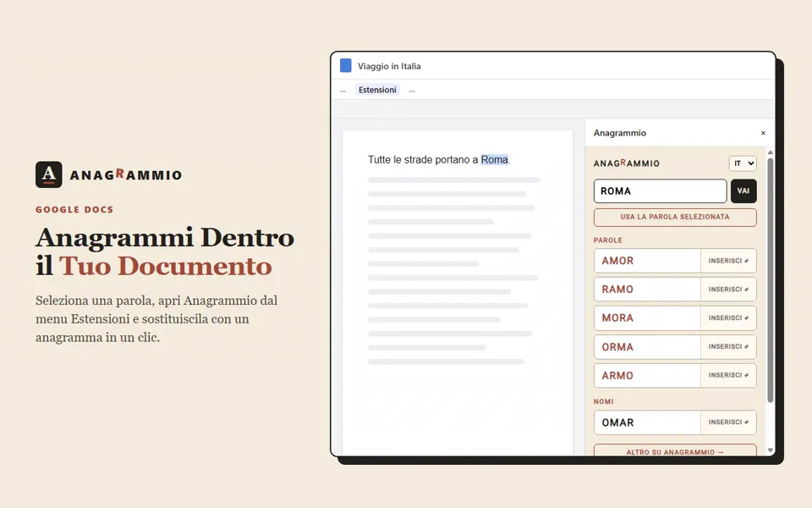812x508 pixels.
Task: Insert the anagram RAMO
Action: (728, 290)
